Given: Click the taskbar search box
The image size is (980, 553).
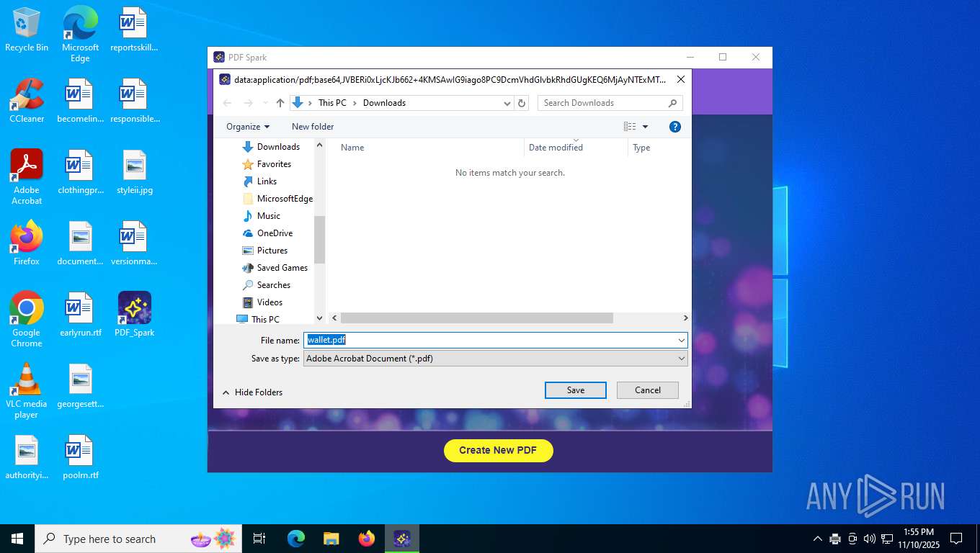Looking at the screenshot, I should 139,539.
